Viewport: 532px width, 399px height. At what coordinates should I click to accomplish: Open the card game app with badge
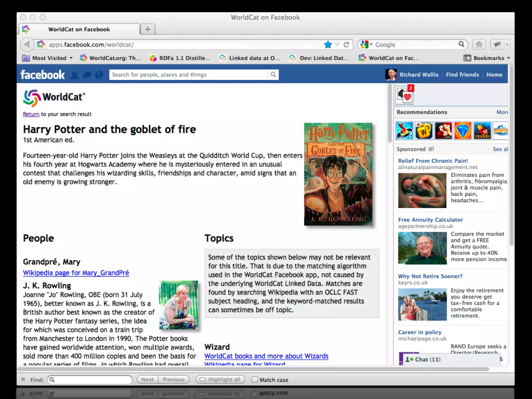tap(405, 95)
